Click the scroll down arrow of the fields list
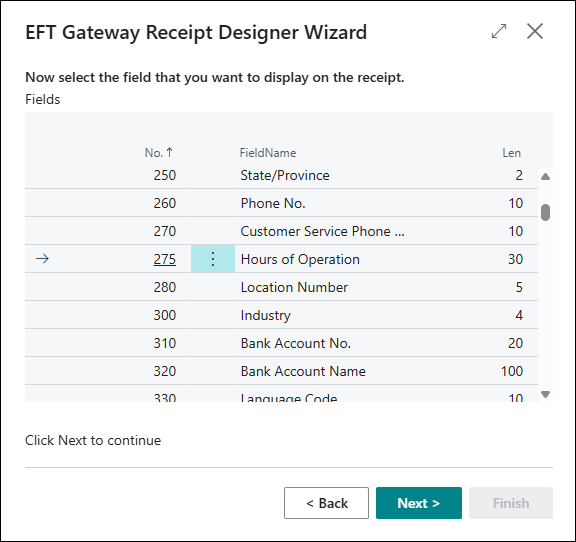This screenshot has height=542, width=576. (x=546, y=394)
